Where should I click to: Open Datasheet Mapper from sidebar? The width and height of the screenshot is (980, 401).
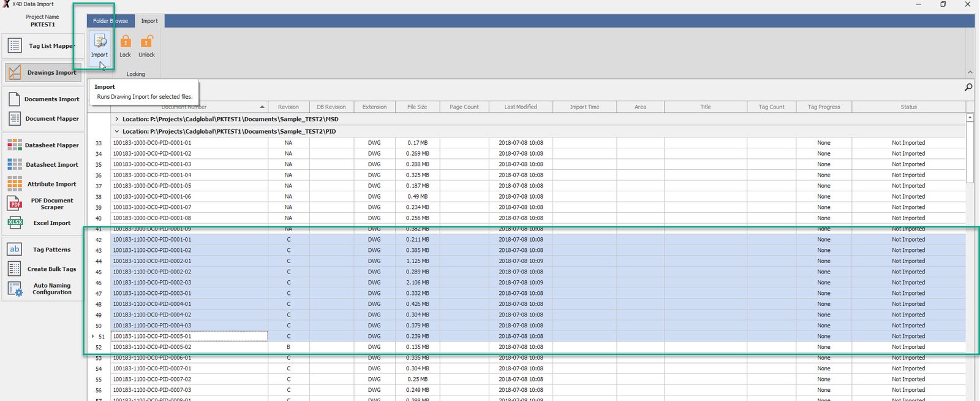tap(43, 145)
